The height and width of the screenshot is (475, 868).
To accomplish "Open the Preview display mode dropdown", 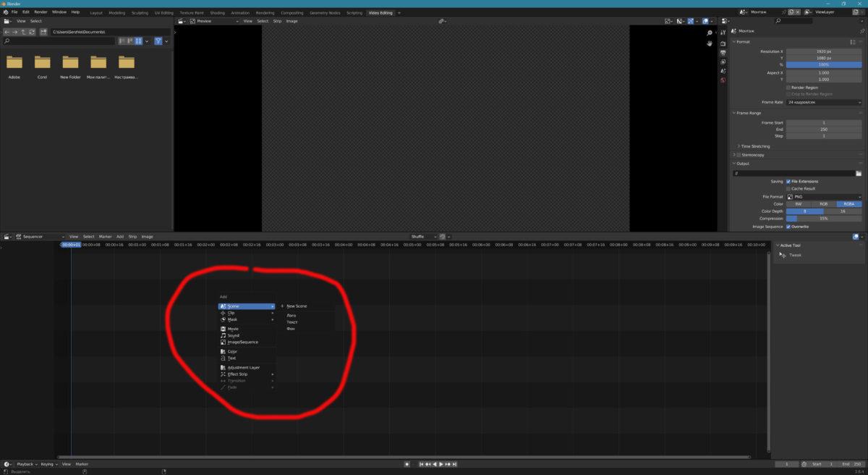I will (x=216, y=21).
